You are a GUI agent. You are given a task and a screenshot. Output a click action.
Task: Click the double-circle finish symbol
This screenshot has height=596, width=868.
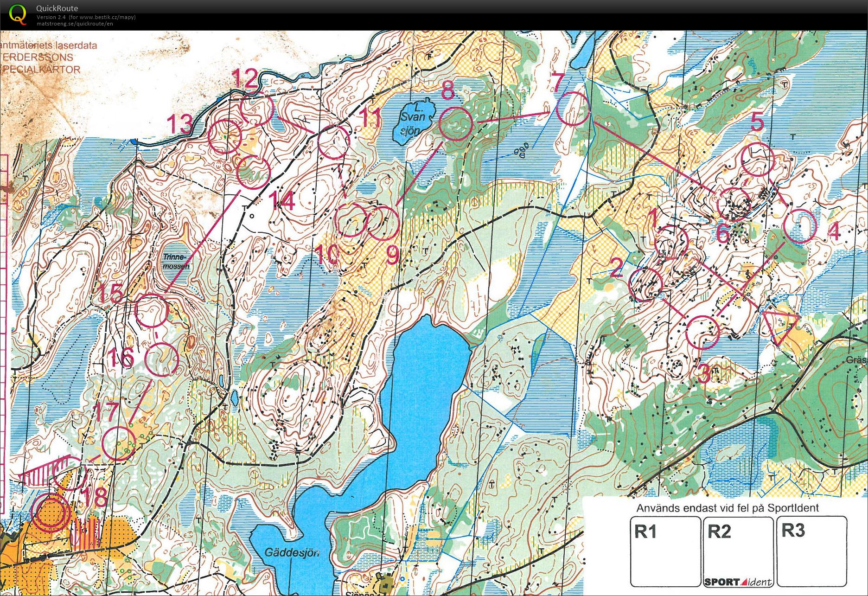point(51,513)
